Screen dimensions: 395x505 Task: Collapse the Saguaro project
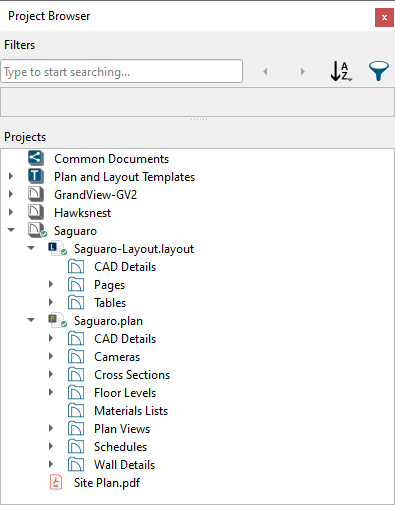[11, 230]
